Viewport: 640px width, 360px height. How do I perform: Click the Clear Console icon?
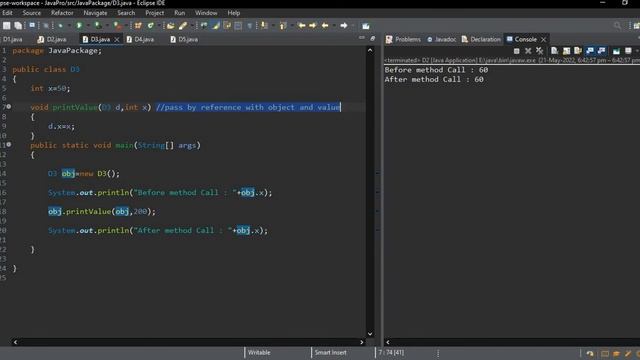554,51
